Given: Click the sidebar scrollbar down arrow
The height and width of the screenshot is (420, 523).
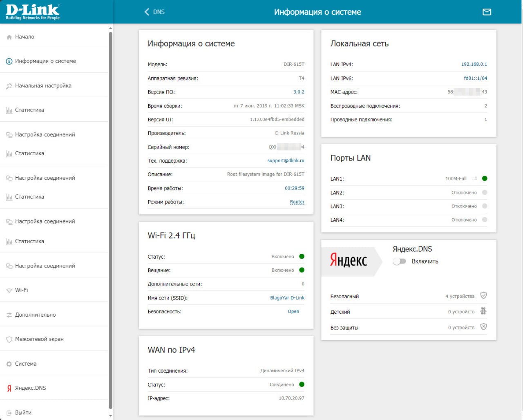Looking at the screenshot, I should (x=110, y=416).
